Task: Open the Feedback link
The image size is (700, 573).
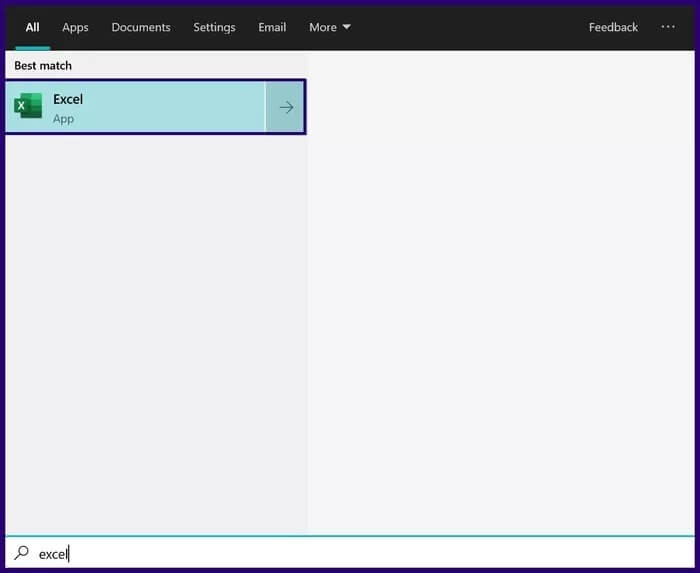Action: point(613,28)
